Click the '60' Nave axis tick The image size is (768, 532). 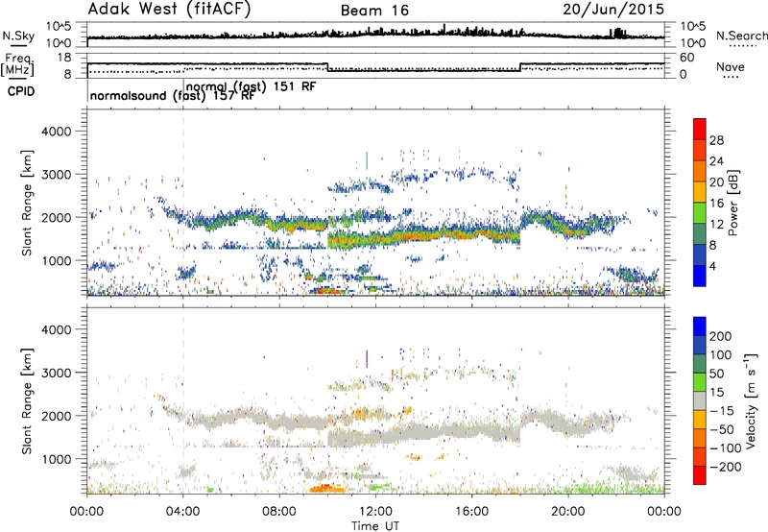point(687,58)
